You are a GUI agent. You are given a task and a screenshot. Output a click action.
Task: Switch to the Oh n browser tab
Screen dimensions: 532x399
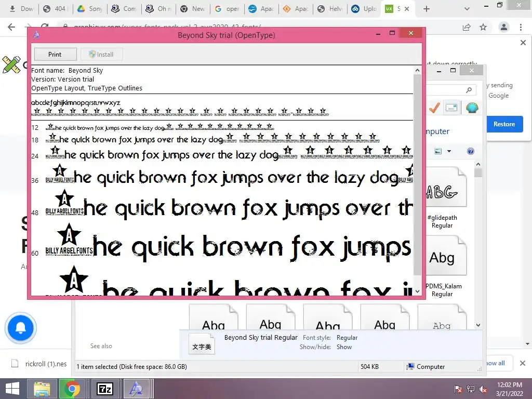pos(158,9)
